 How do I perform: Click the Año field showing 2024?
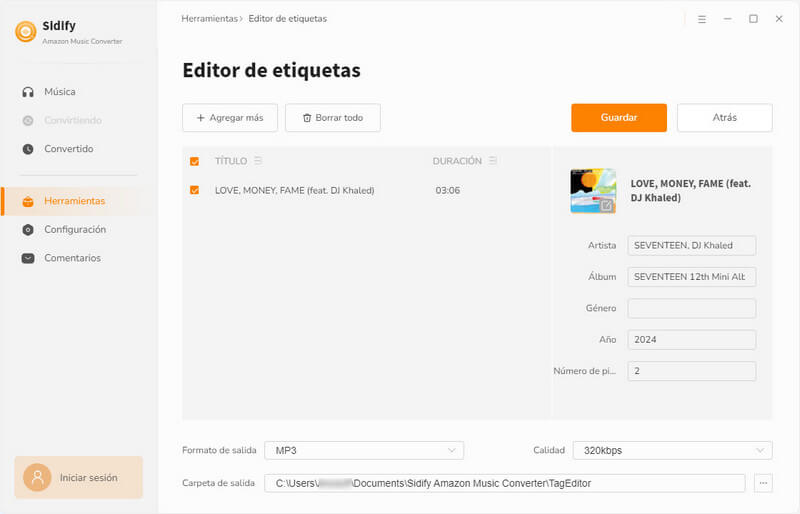tap(691, 339)
